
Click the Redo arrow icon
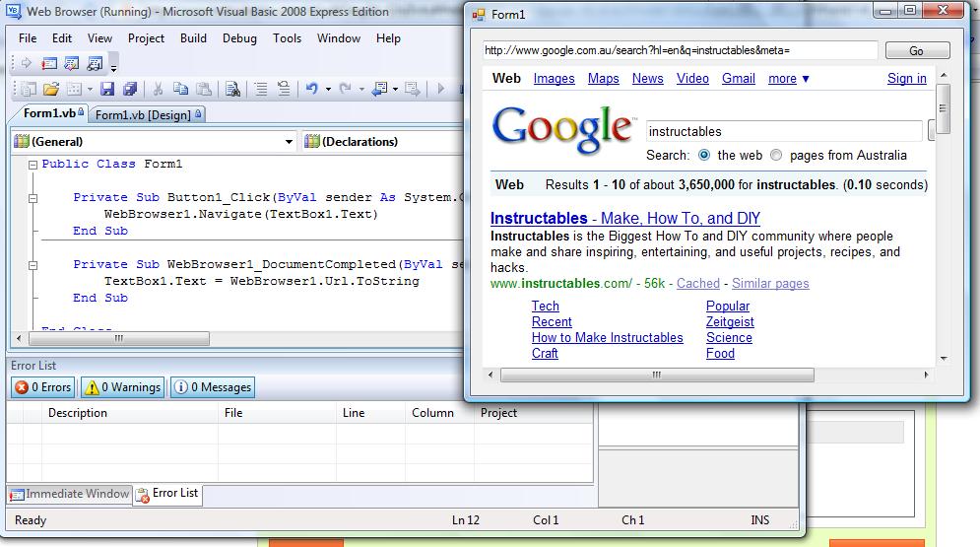tap(345, 89)
